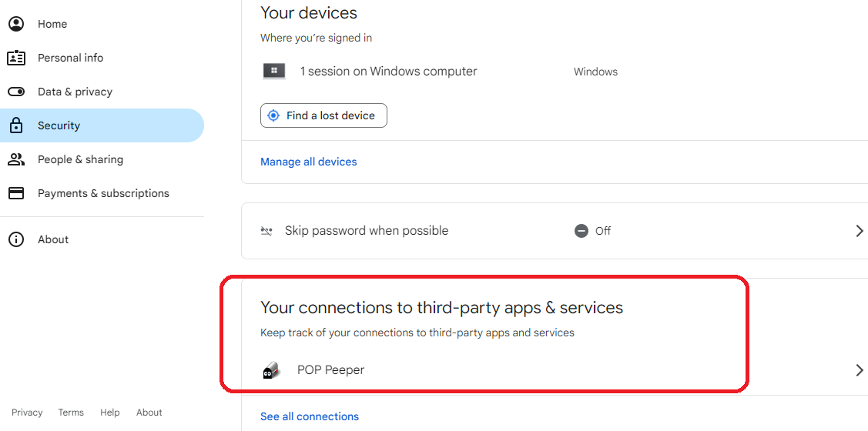The height and width of the screenshot is (431, 868).
Task: Click the Data & privacy toggle icon
Action: 17,92
